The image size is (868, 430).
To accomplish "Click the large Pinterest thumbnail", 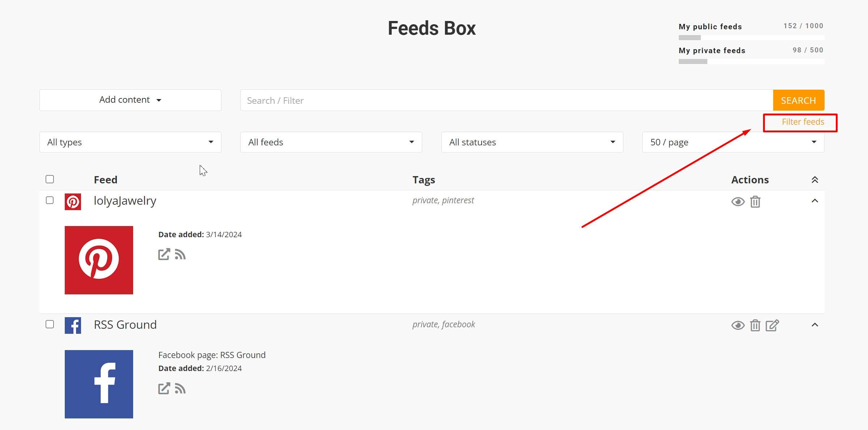I will [x=99, y=260].
